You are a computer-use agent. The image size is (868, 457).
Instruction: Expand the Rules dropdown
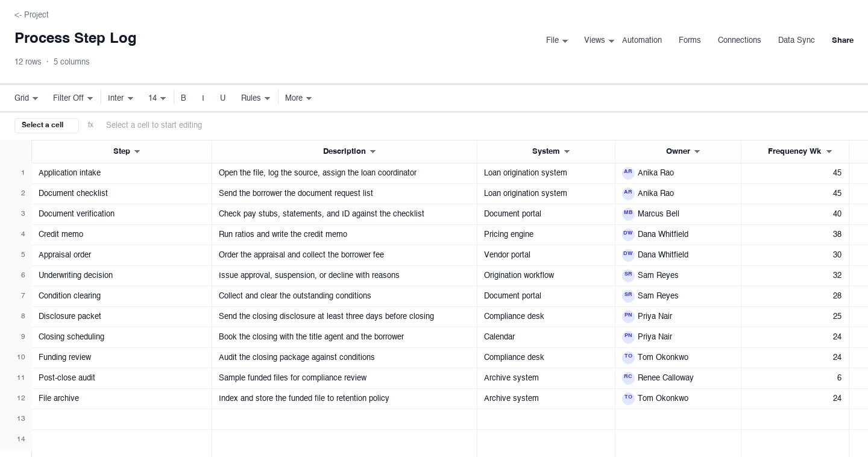256,98
